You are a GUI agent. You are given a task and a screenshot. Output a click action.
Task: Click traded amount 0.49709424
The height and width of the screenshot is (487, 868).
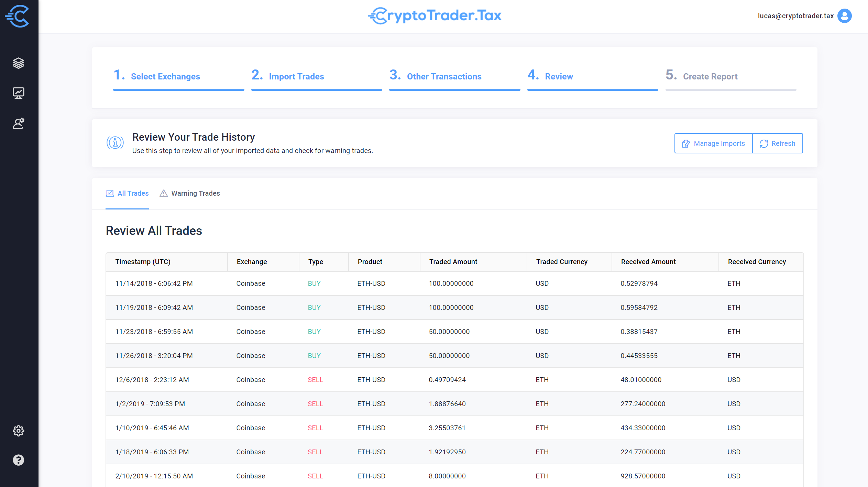coord(447,380)
